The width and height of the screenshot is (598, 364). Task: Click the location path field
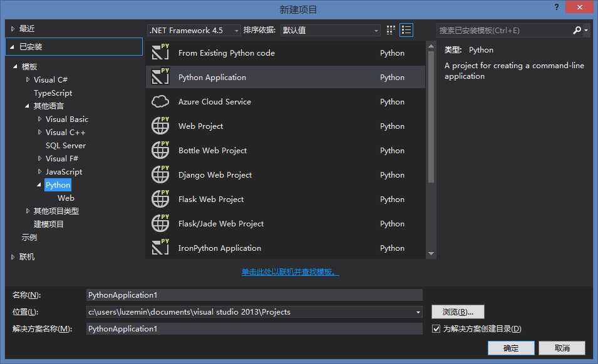click(x=250, y=312)
